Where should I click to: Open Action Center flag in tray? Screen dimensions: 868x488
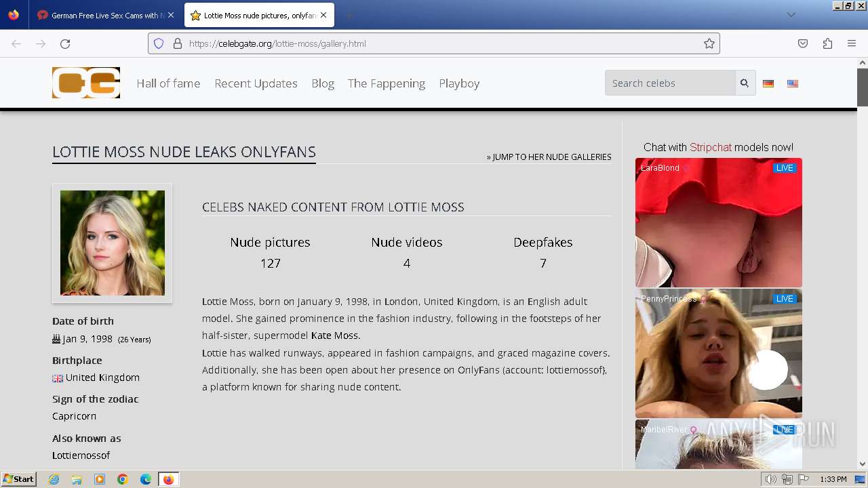804,479
